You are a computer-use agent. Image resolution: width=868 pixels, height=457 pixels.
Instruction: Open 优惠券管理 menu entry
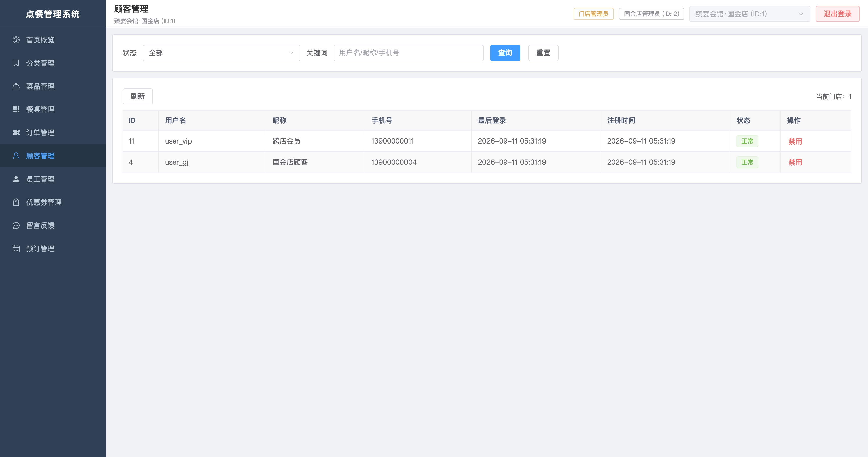pos(53,202)
